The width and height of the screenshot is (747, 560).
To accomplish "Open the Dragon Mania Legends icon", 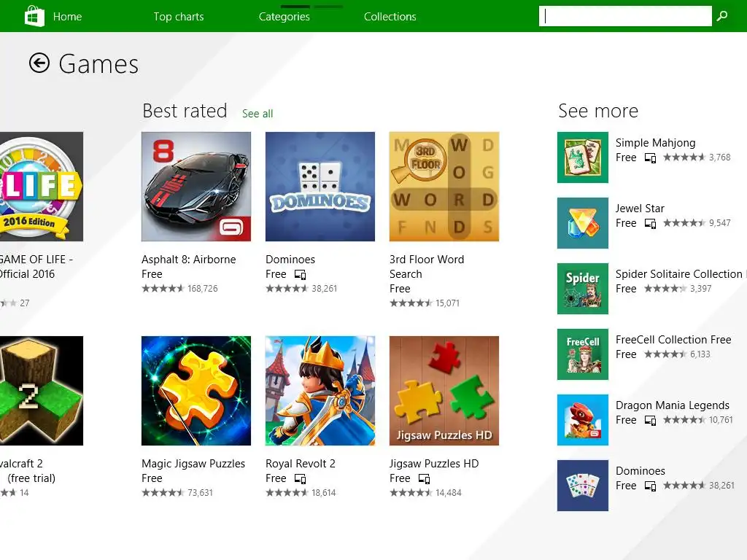I will [x=583, y=420].
